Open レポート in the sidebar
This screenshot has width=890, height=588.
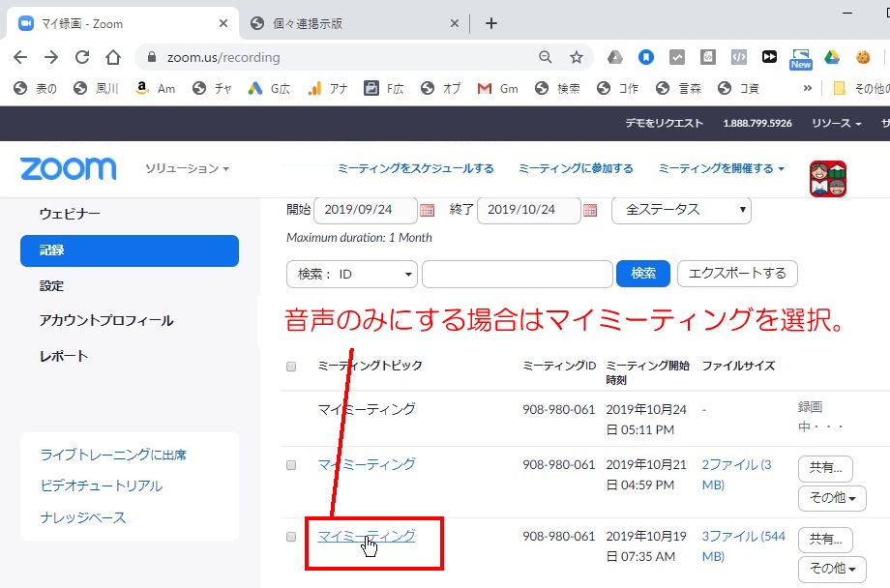point(64,357)
